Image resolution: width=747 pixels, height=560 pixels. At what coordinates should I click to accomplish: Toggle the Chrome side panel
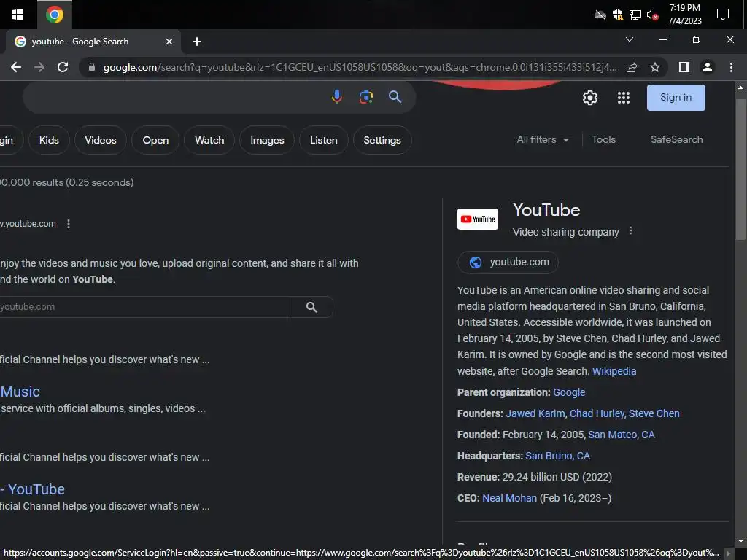(x=684, y=67)
